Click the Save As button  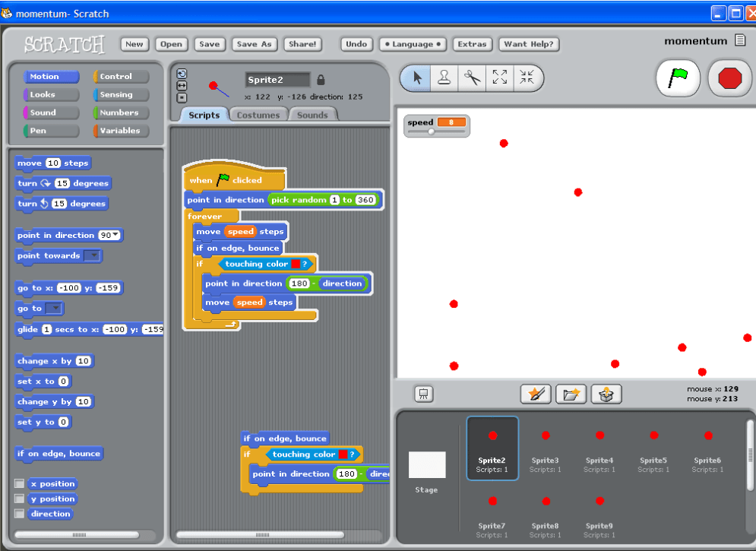click(x=254, y=44)
